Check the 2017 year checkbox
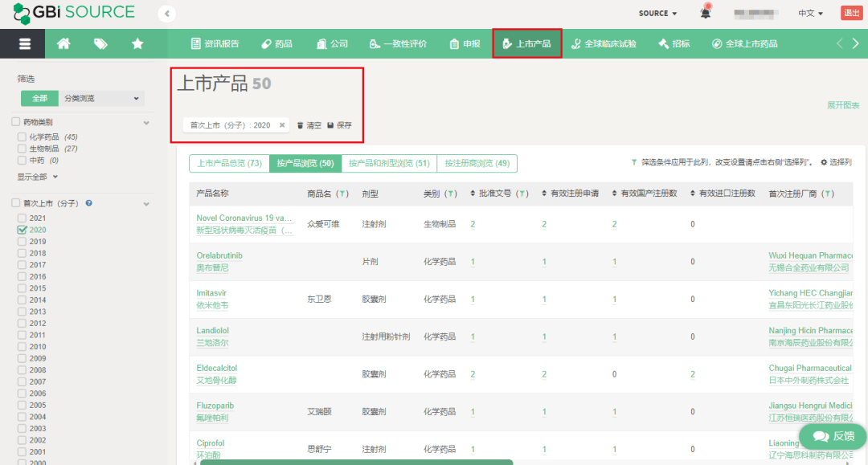868x465 pixels. 22,265
